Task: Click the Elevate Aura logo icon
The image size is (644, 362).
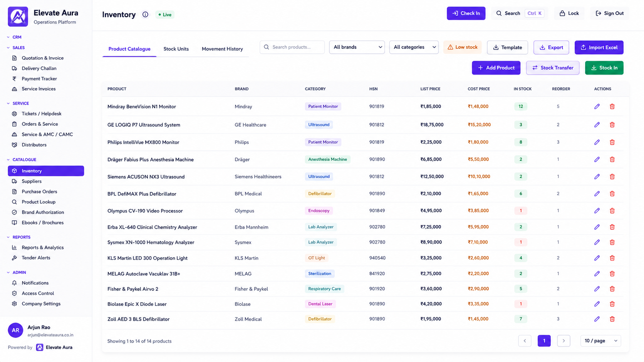Action: [18, 17]
